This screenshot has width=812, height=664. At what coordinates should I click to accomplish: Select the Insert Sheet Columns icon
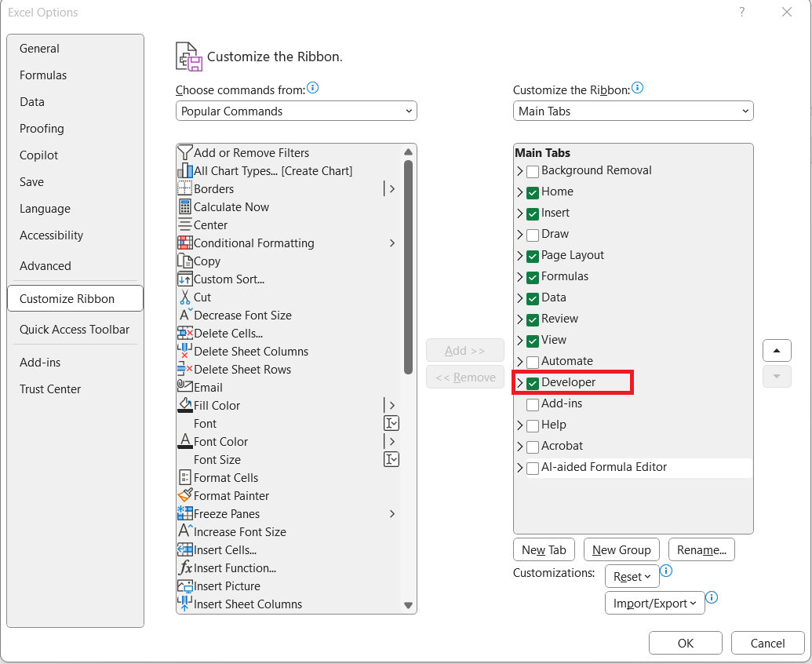[185, 604]
